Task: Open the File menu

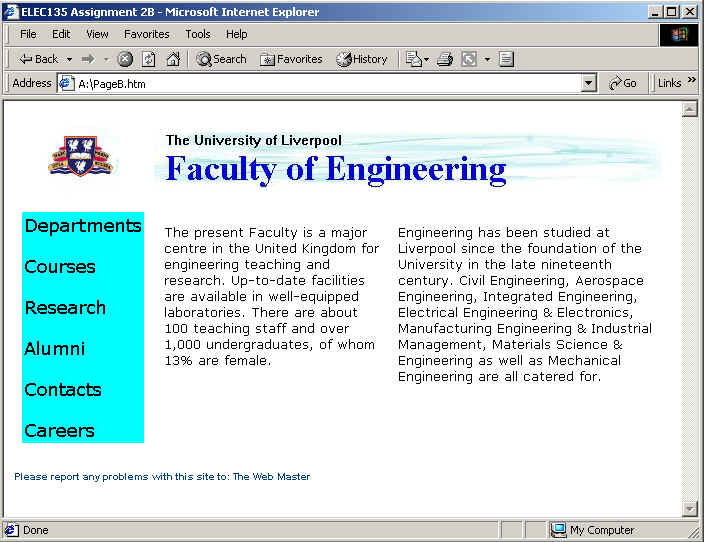Action: pyautogui.click(x=28, y=34)
